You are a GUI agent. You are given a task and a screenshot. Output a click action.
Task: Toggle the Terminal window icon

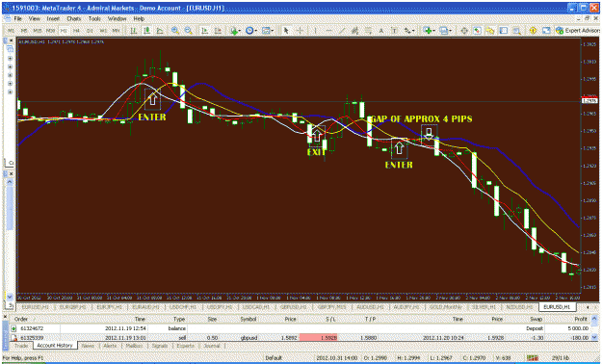(x=504, y=31)
